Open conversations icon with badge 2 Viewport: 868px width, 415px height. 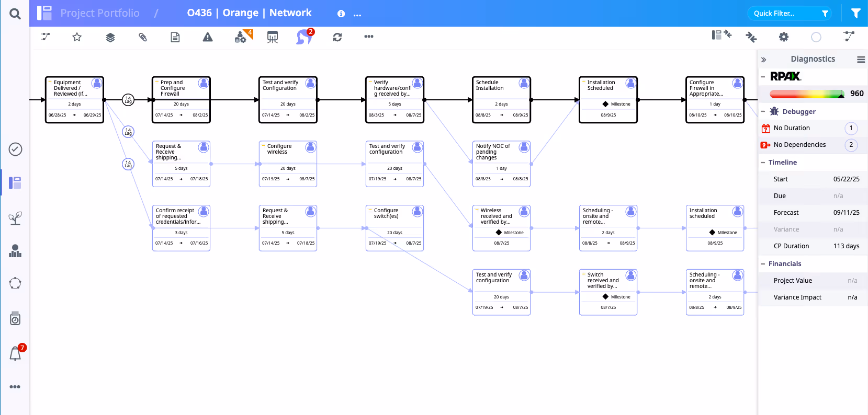[305, 37]
